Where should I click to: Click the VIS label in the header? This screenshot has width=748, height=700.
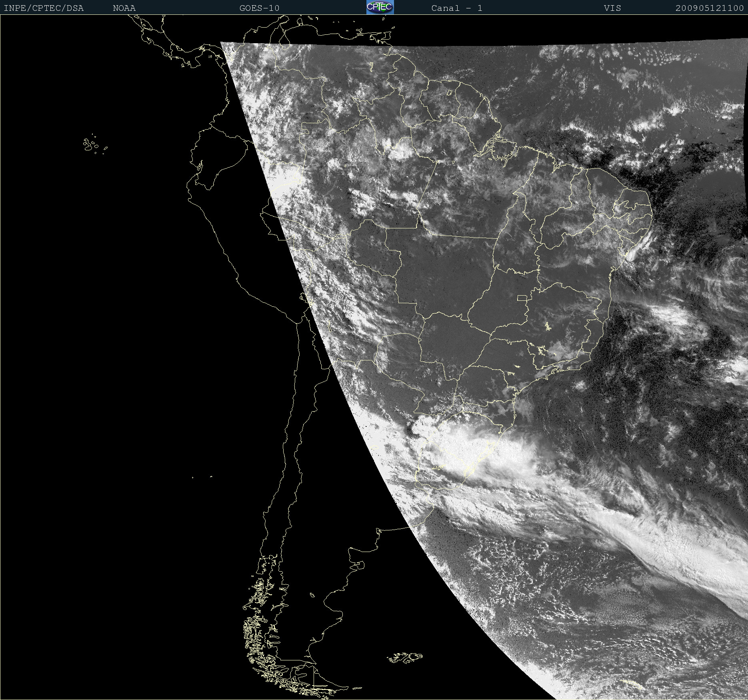(612, 8)
